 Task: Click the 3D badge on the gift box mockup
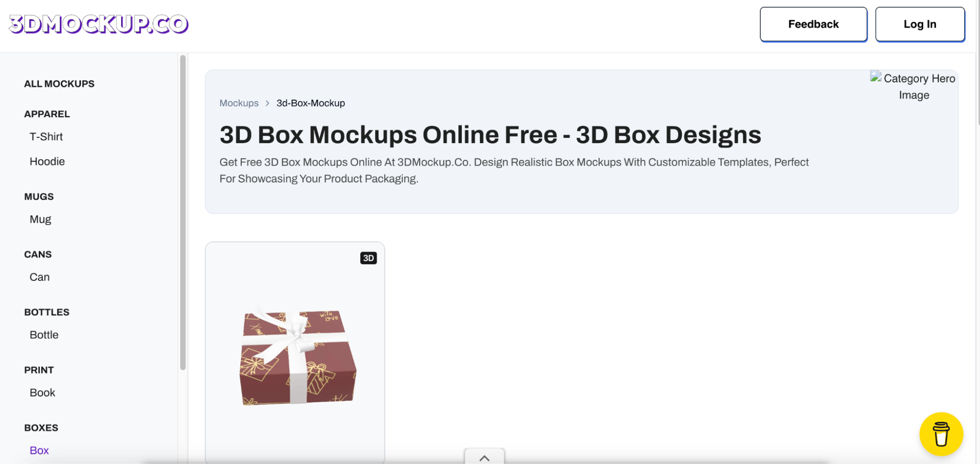tap(369, 258)
